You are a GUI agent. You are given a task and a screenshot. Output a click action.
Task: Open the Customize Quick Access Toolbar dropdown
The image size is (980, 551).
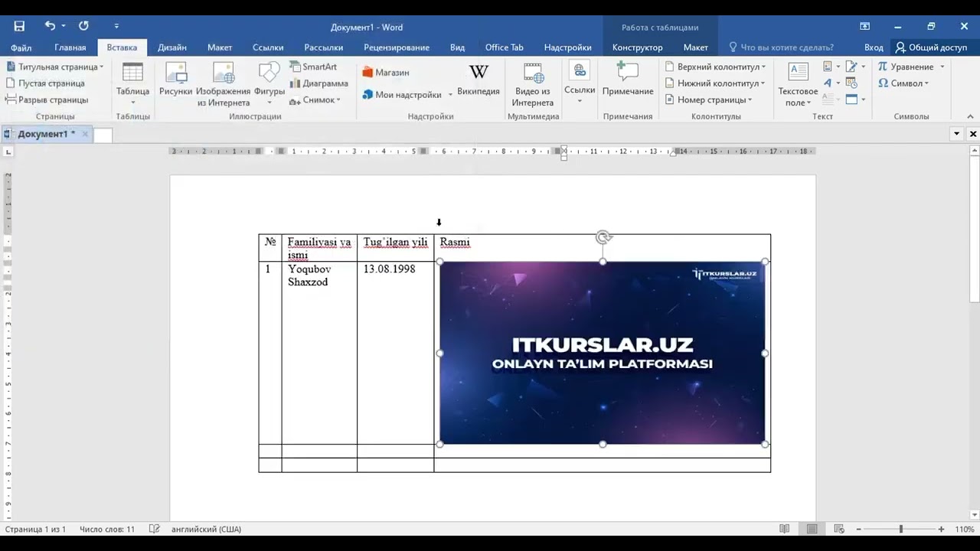[x=116, y=26]
